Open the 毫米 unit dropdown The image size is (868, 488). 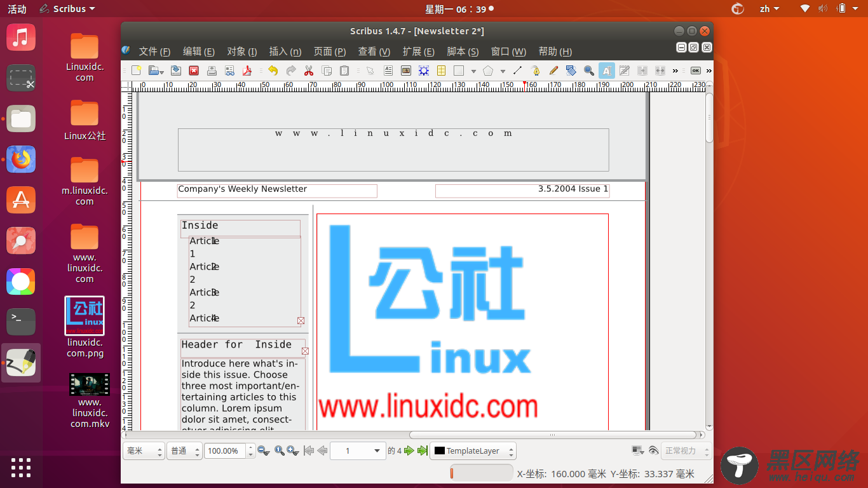144,451
